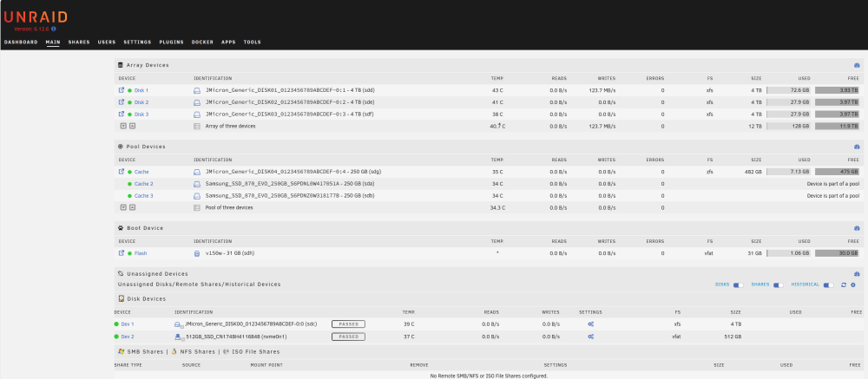This screenshot has height=379, width=868.
Task: Click the UNRAID logo
Action: (36, 17)
